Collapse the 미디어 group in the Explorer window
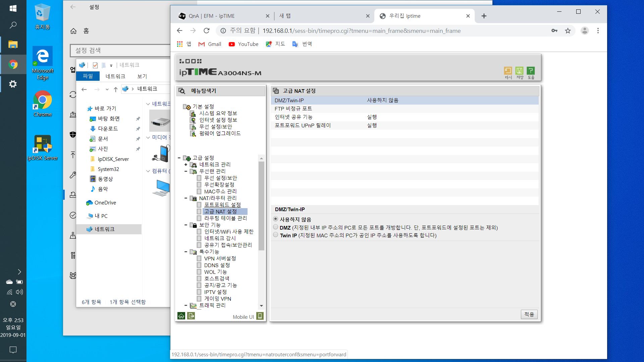This screenshot has height=362, width=644. 148,137
